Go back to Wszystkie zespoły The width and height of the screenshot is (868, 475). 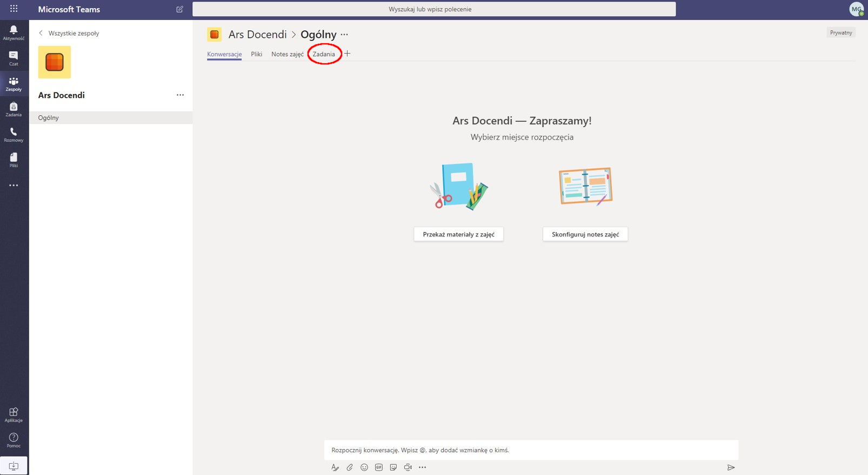[69, 33]
